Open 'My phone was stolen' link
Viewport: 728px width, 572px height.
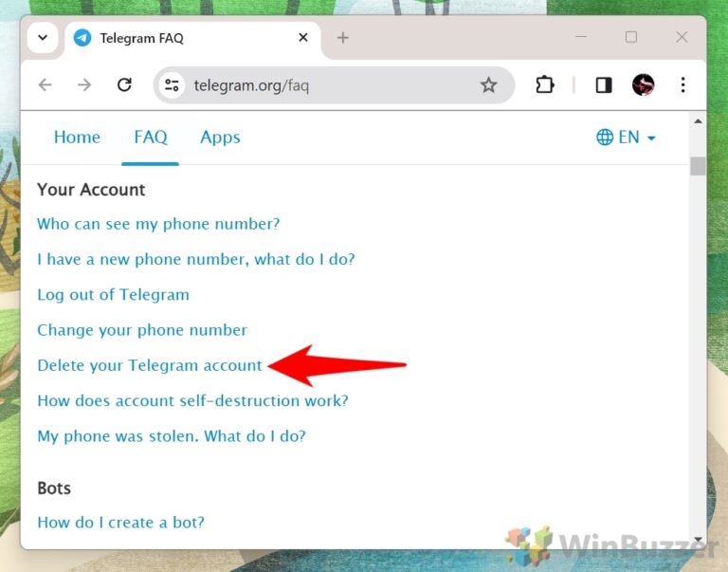click(172, 436)
